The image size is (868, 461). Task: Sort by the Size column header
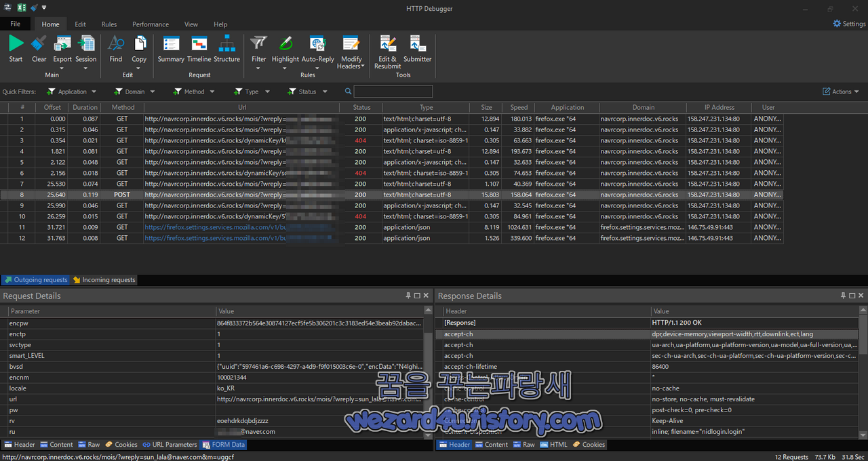[x=486, y=107]
